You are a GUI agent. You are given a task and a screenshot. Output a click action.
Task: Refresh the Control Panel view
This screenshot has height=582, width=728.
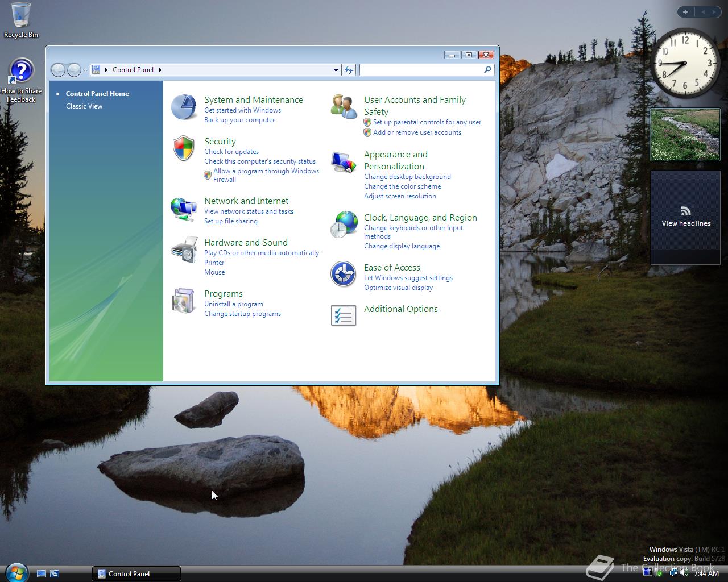coord(349,70)
